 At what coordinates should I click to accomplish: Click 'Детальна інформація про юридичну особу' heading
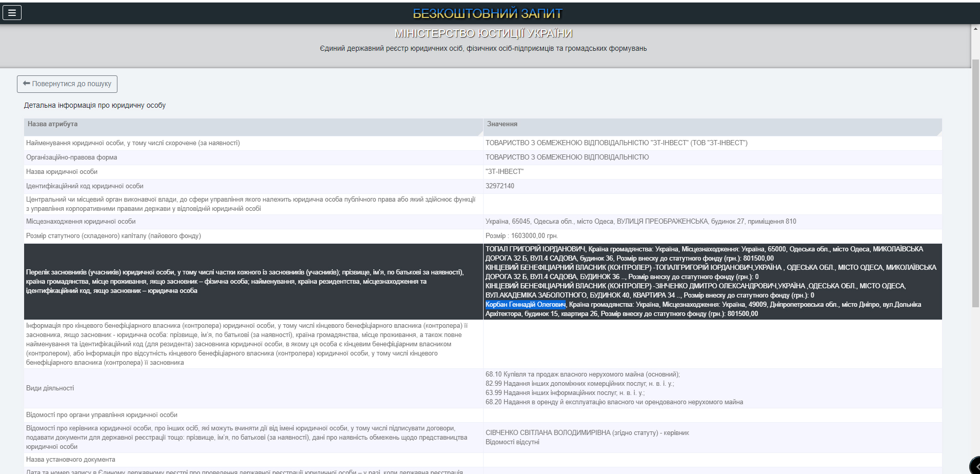click(x=95, y=105)
